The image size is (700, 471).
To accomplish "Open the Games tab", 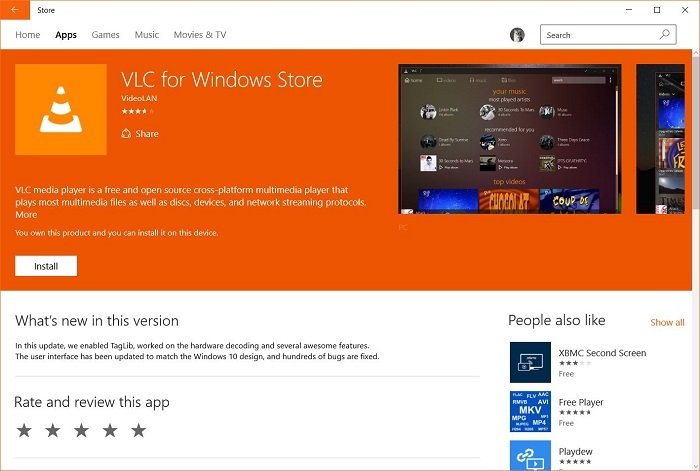I will tap(105, 35).
